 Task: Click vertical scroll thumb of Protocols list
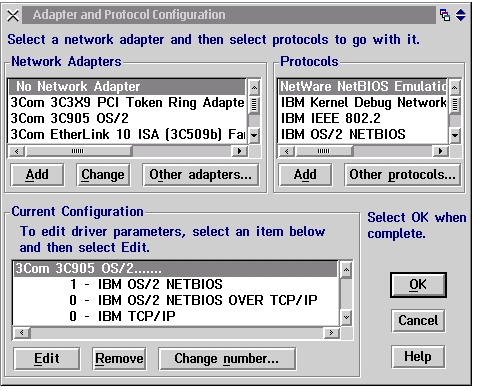pos(455,105)
